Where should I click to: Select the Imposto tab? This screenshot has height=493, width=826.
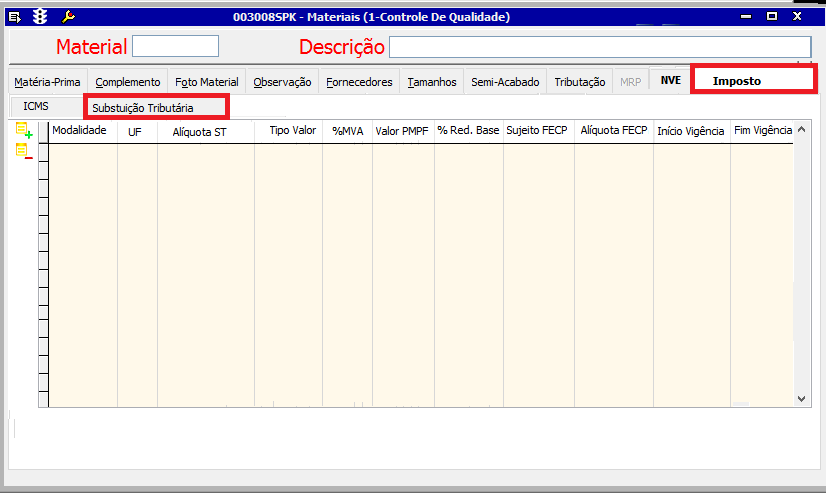click(x=754, y=81)
